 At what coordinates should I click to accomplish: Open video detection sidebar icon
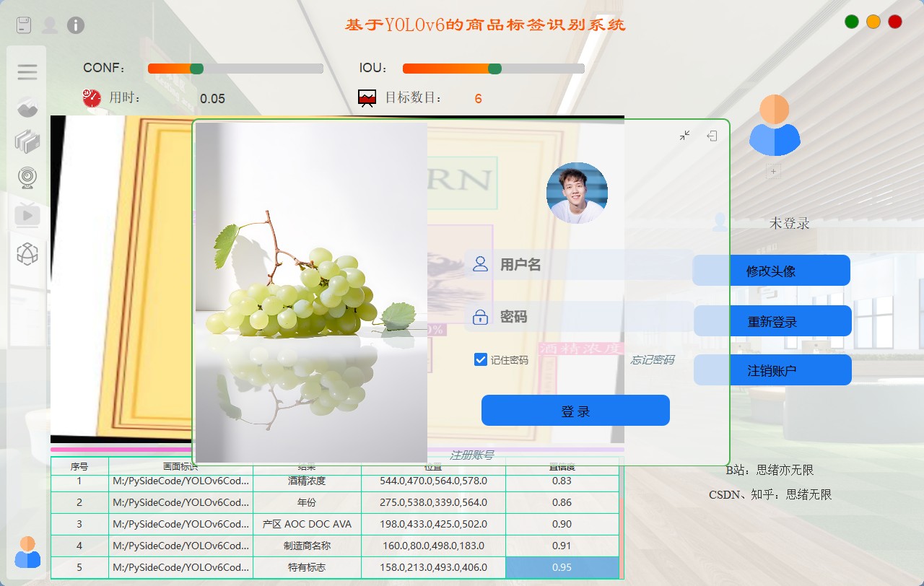[x=27, y=214]
